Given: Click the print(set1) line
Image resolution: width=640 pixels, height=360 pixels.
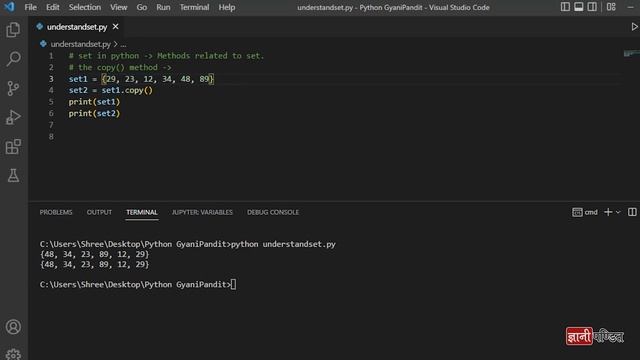Looking at the screenshot, I should 94,102.
